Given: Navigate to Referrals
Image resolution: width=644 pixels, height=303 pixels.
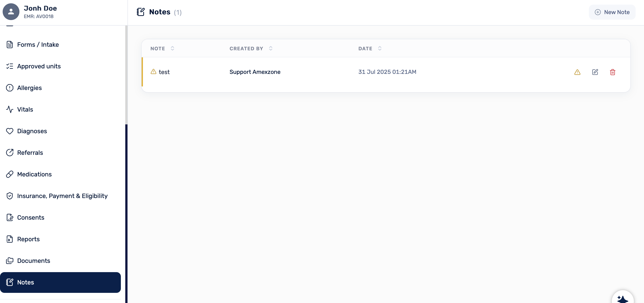Looking at the screenshot, I should tap(60, 153).
